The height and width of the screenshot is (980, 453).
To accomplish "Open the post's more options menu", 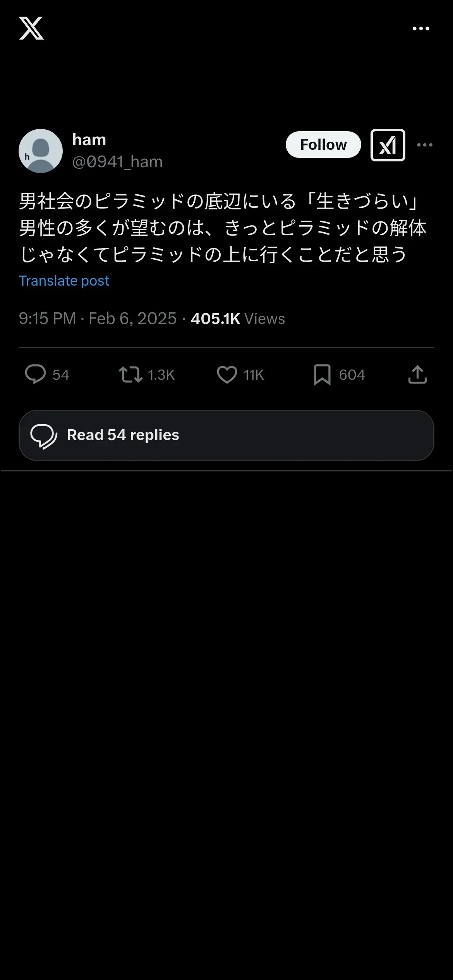I will pos(425,145).
